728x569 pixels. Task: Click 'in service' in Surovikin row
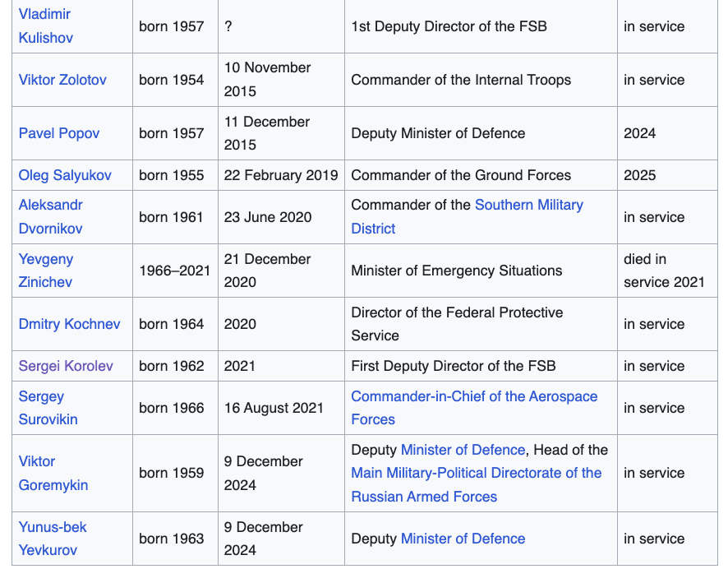[654, 408]
